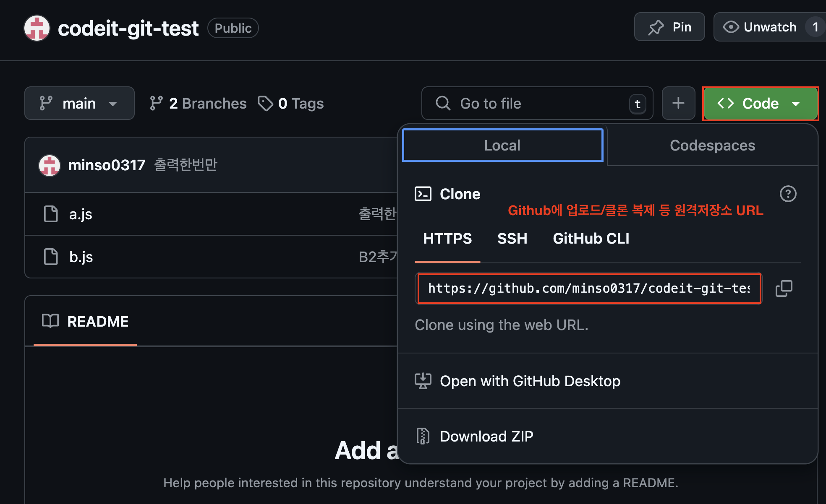Click the repository owner avatar icon
This screenshot has height=504, width=826.
(37, 28)
